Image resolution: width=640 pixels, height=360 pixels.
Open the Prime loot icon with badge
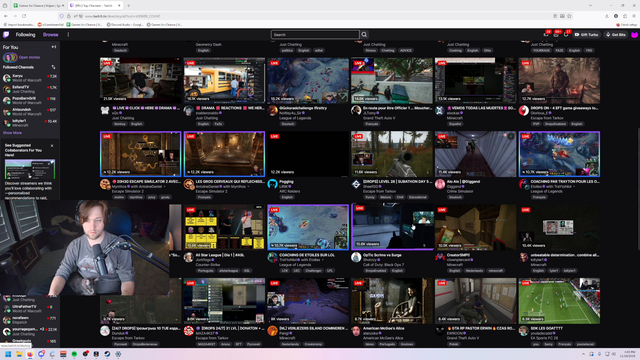pyautogui.click(x=546, y=35)
